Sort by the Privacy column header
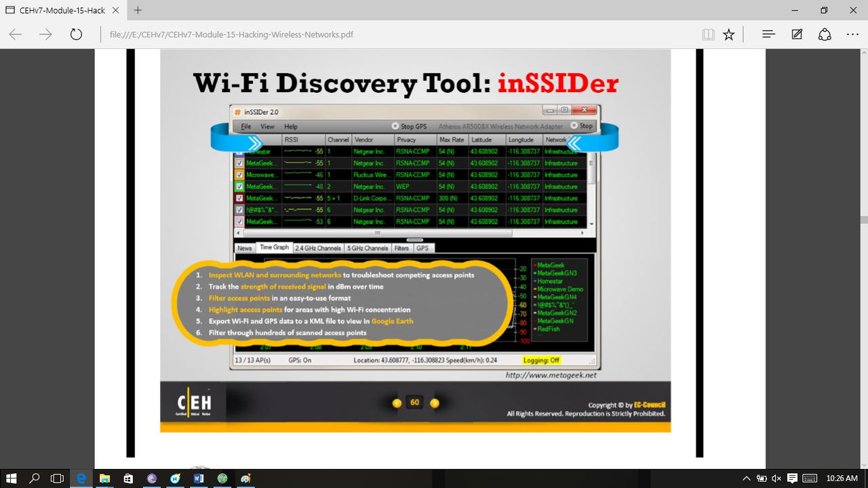Screen dimensions: 868x488 [x=415, y=140]
